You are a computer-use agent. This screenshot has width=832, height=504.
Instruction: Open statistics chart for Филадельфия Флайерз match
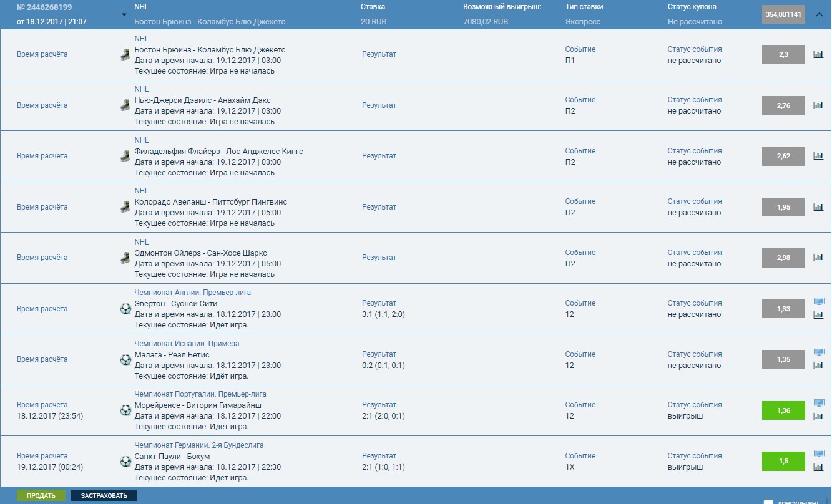[818, 156]
